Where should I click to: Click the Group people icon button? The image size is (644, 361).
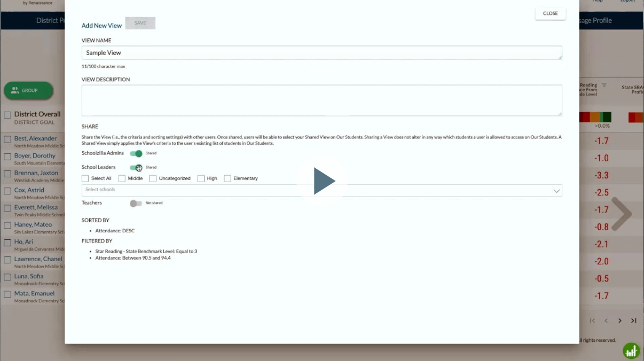coord(15,90)
